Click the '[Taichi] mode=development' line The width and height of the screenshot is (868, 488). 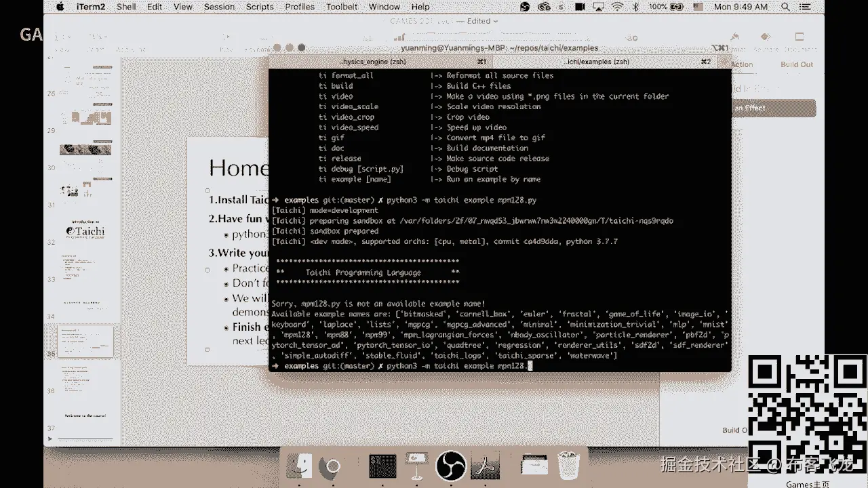pos(325,211)
